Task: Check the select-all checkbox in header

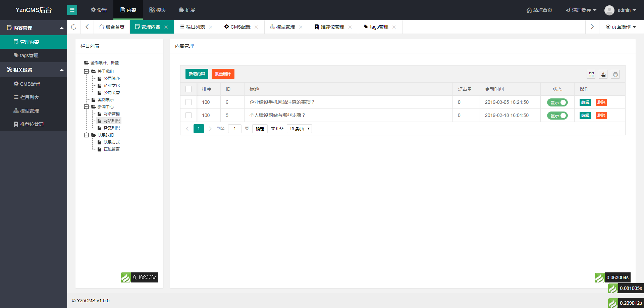Action: pyautogui.click(x=189, y=89)
